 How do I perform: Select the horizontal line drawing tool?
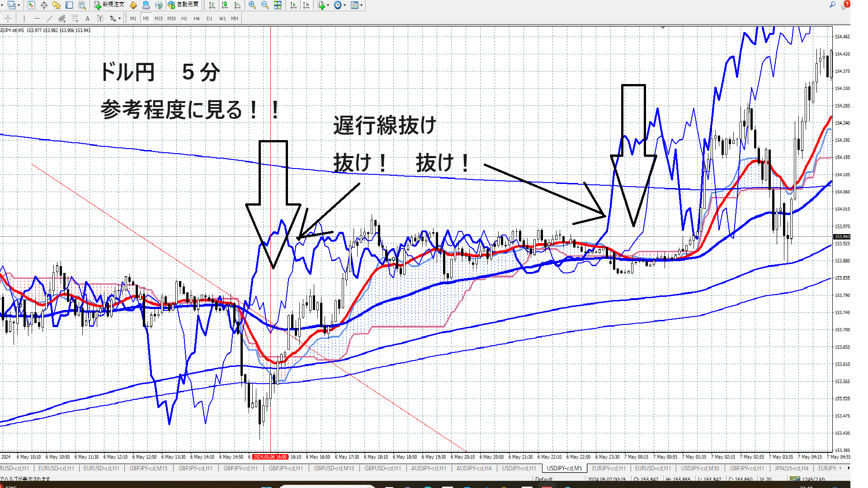37,19
